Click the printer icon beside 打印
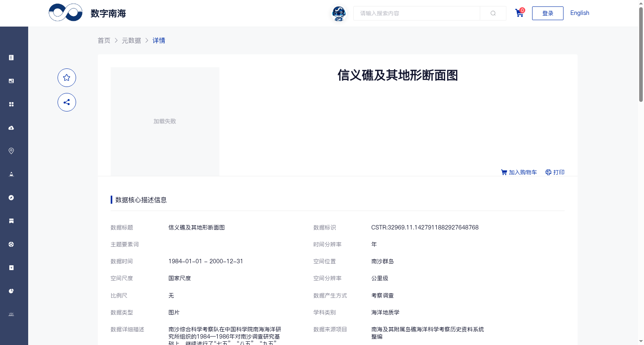The width and height of the screenshot is (644, 345). coord(548,172)
